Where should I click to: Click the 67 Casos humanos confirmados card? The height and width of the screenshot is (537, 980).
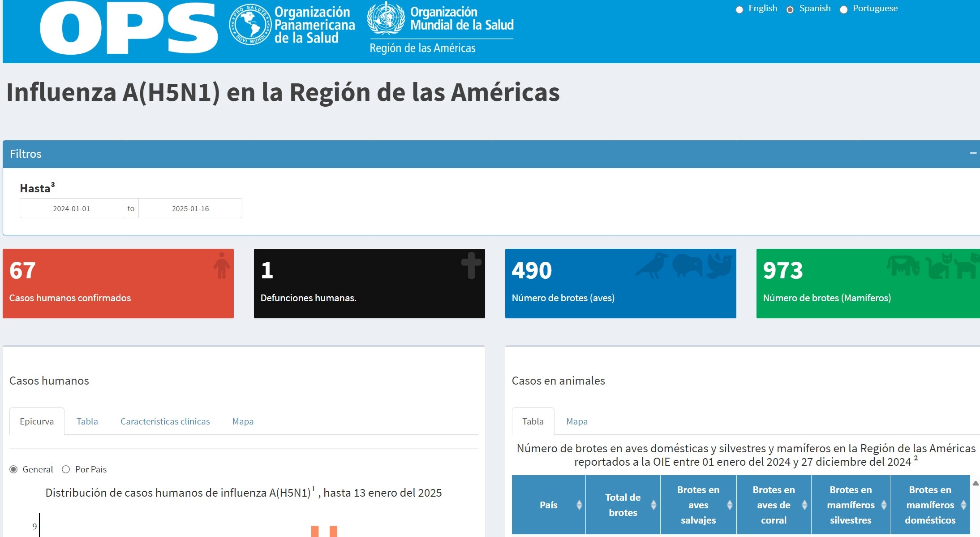point(118,283)
